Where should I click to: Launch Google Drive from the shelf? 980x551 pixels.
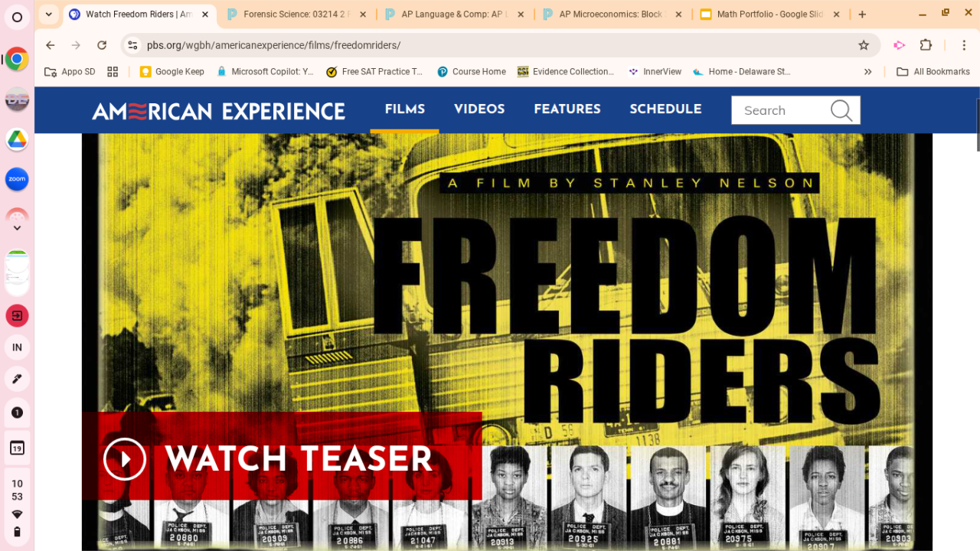(17, 139)
